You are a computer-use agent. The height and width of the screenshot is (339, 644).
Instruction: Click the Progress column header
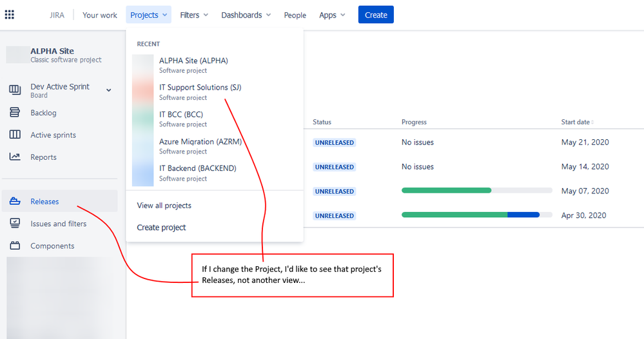coord(414,122)
